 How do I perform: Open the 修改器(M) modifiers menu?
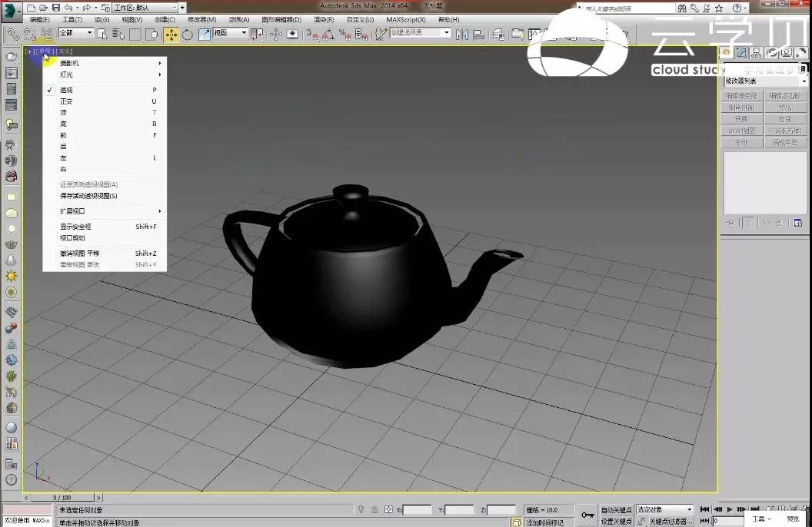click(x=202, y=20)
